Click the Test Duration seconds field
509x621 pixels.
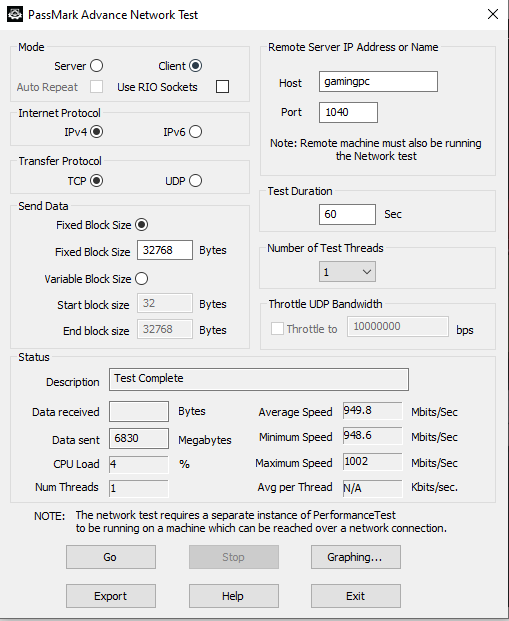(347, 214)
